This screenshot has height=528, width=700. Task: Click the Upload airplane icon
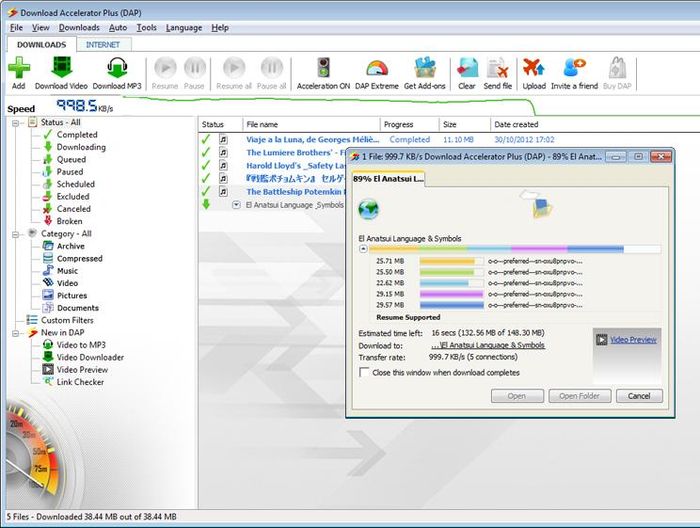point(534,68)
